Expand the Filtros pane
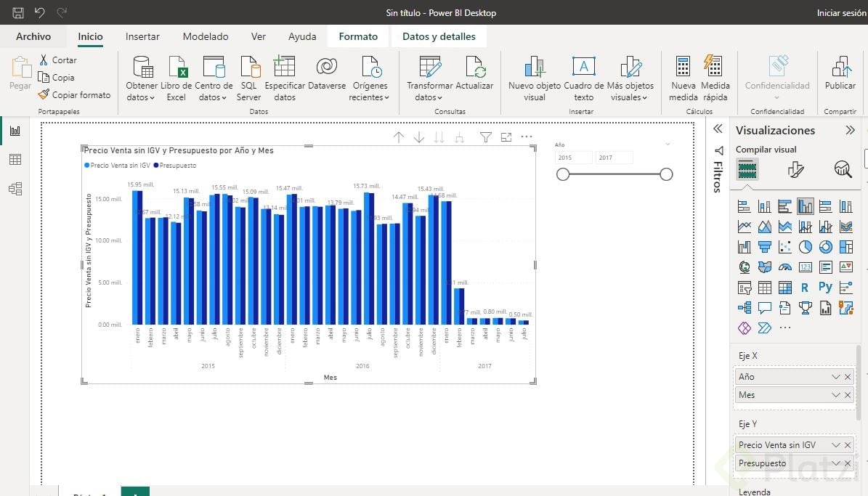The width and height of the screenshot is (868, 496). [718, 129]
